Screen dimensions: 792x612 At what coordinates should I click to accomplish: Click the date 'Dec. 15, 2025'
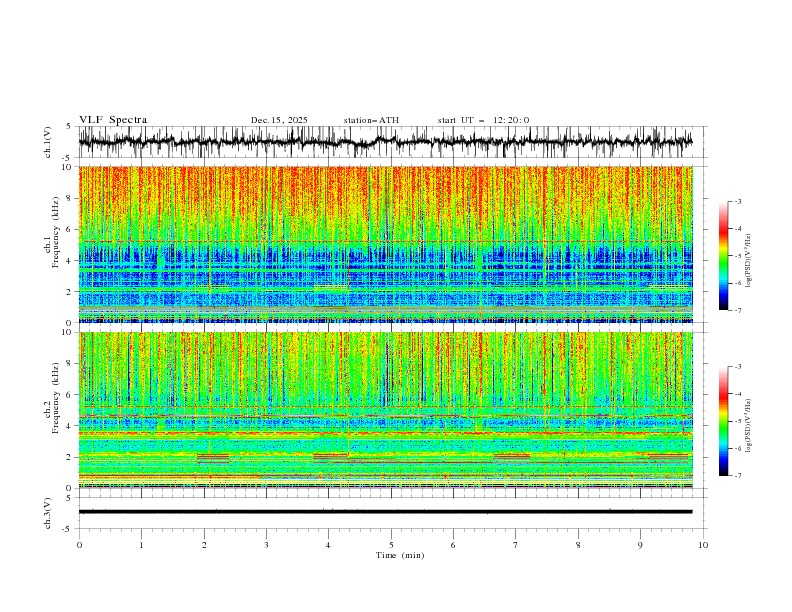pos(279,120)
